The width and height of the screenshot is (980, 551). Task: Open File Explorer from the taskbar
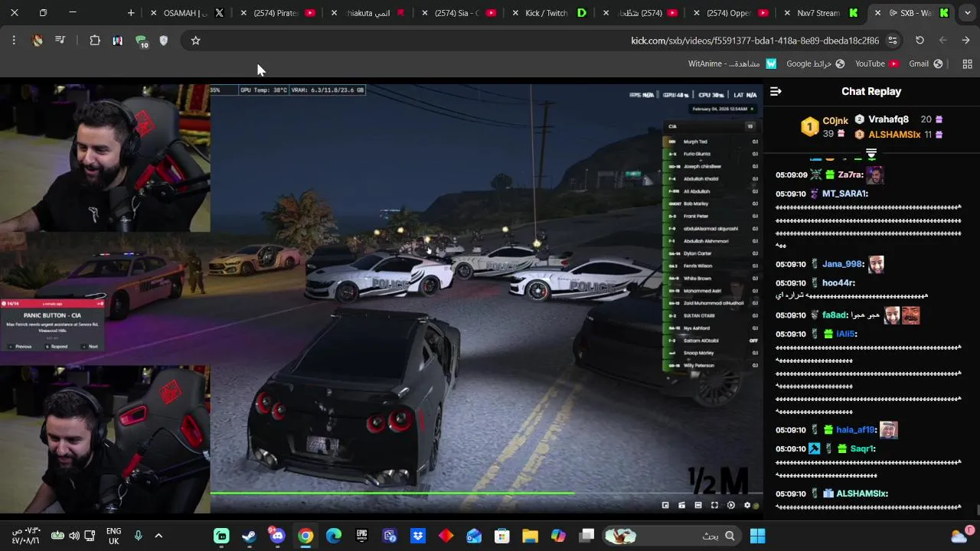pyautogui.click(x=530, y=536)
